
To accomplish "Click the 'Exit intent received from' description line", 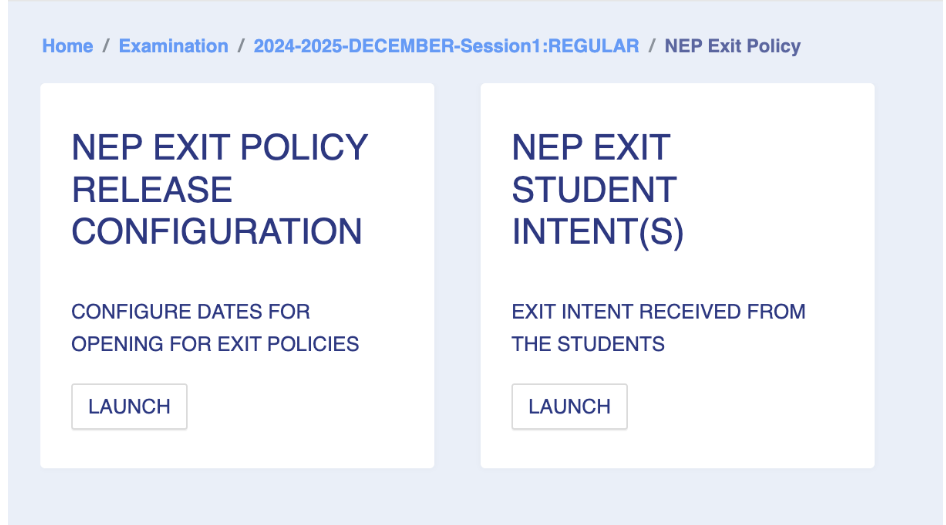I will pos(658,311).
